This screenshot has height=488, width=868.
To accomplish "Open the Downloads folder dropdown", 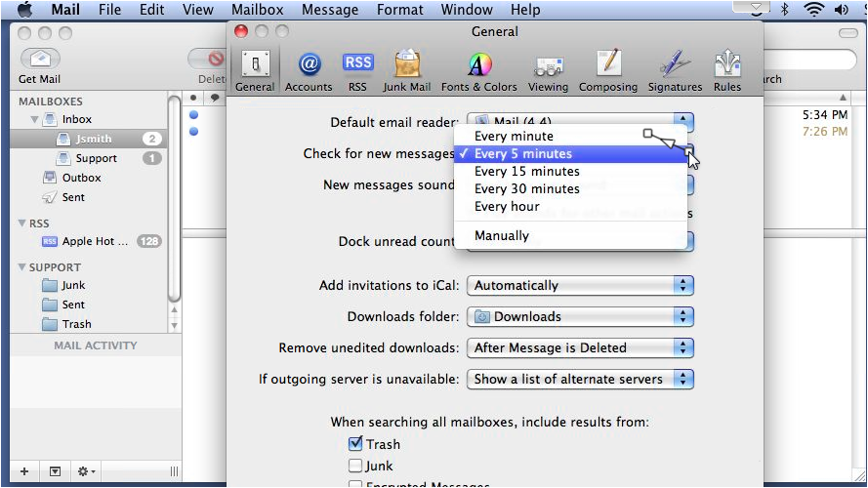I will tap(580, 316).
